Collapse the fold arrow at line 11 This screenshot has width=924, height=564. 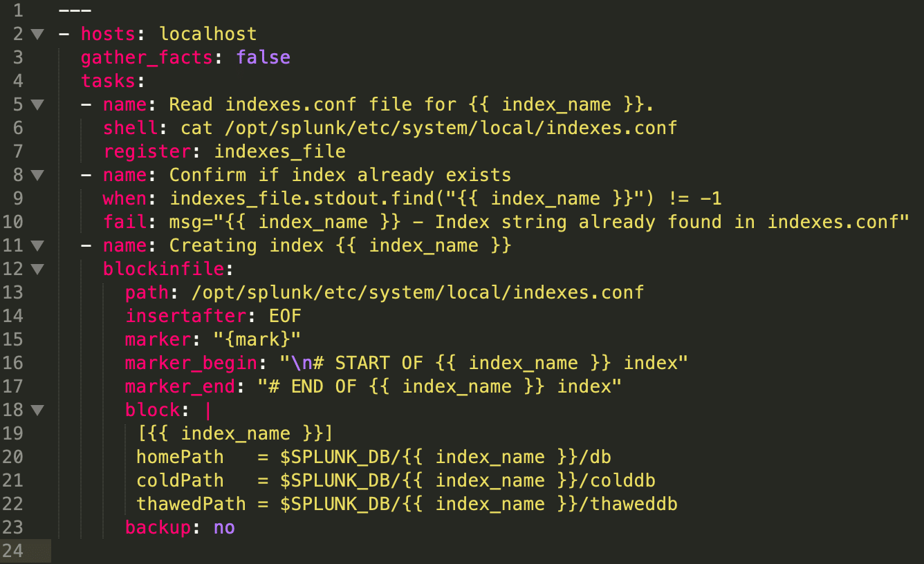click(37, 245)
